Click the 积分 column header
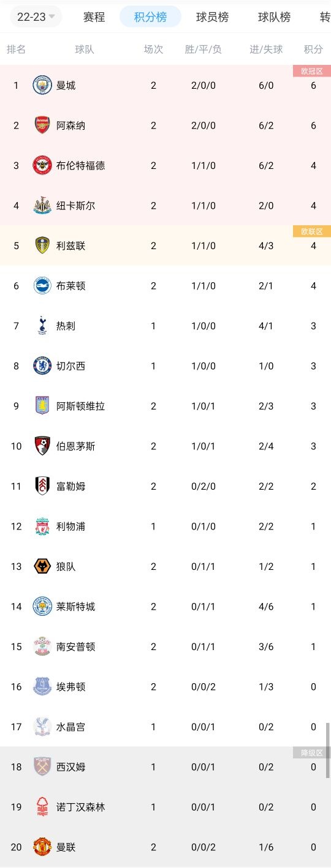 click(313, 49)
